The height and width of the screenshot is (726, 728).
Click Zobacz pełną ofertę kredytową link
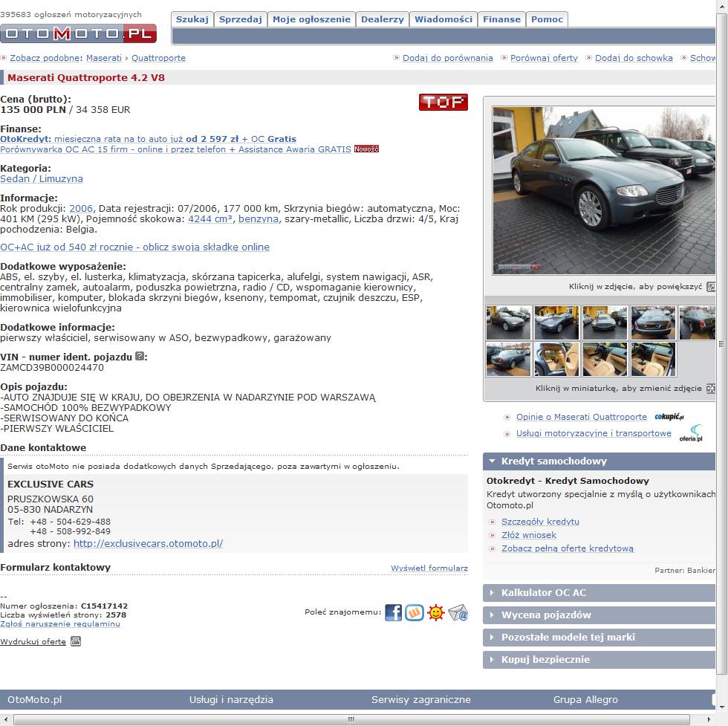click(x=568, y=548)
